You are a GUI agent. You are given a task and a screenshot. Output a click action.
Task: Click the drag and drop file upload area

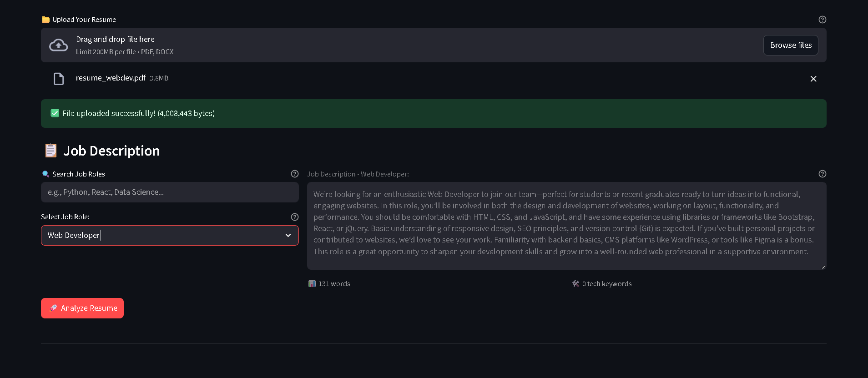434,45
